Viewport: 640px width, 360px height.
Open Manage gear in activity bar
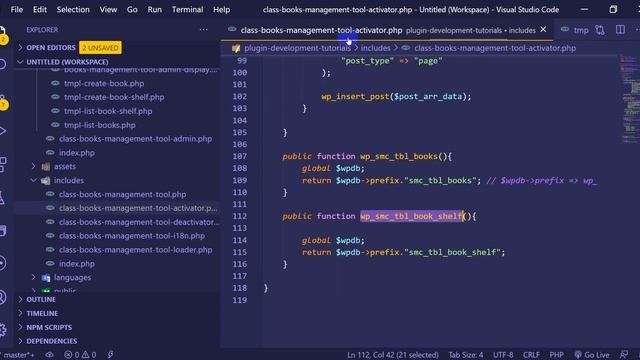pos(2,329)
